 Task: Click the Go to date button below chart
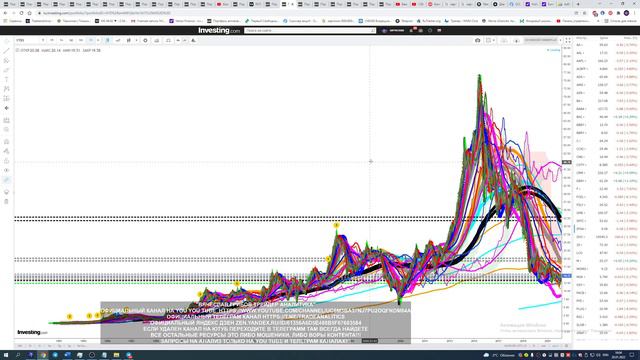tap(81, 346)
